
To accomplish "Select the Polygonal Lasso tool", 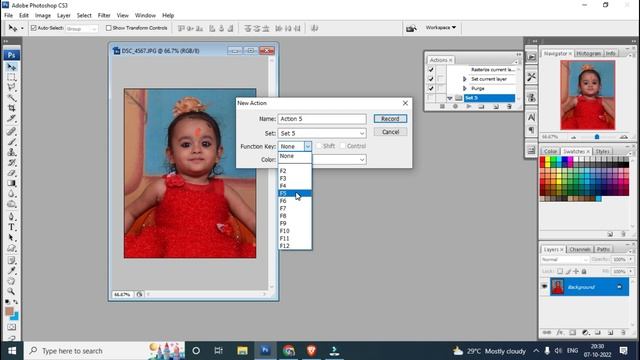I will click(11, 87).
